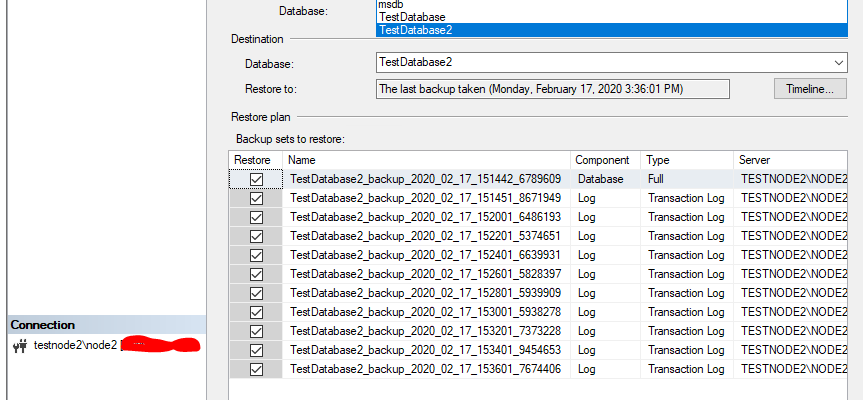Toggle restore checkbox for backup 151451_8671949

256,198
